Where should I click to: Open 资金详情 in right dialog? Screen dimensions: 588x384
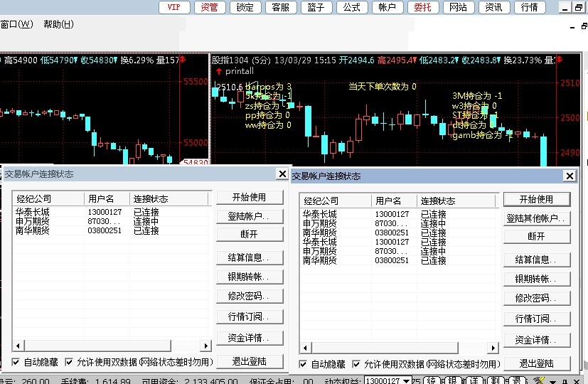tap(537, 340)
